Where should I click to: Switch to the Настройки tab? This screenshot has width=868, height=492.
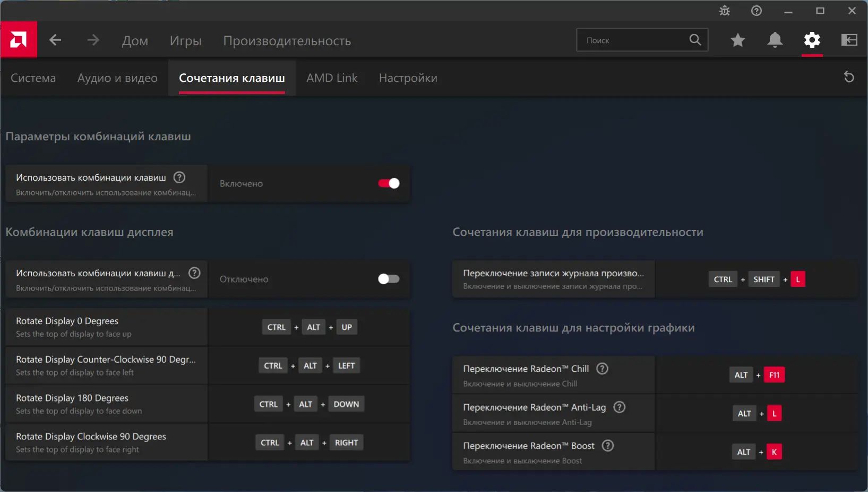pos(408,78)
